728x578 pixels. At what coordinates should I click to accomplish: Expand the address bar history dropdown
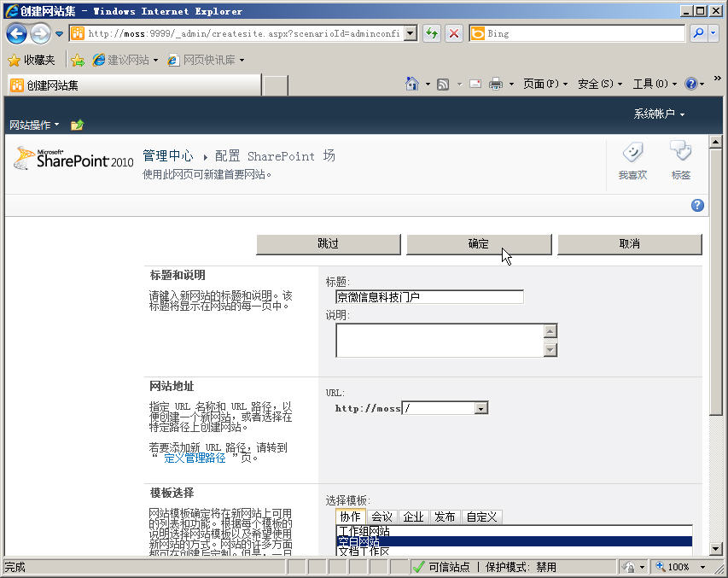click(411, 33)
